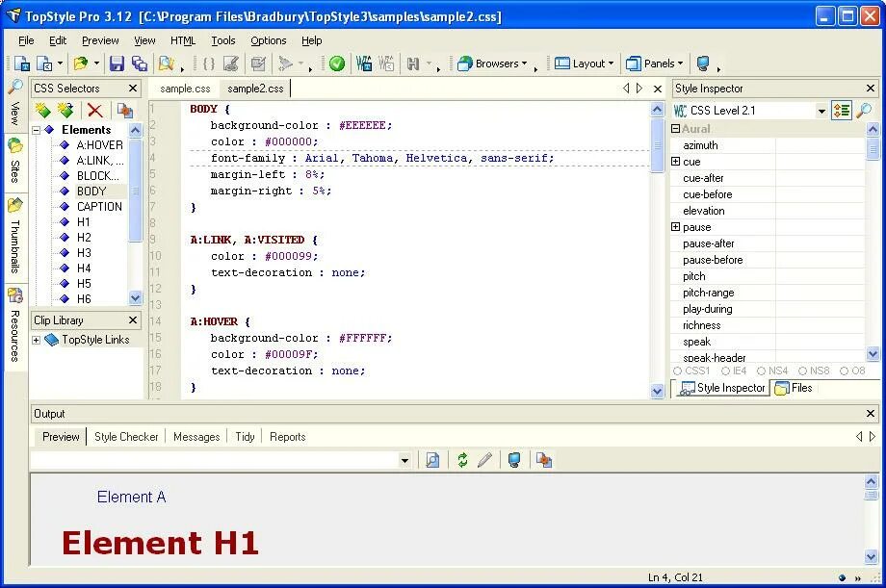The image size is (886, 588).
Task: Select the BODY selector in tree
Action: coord(91,192)
